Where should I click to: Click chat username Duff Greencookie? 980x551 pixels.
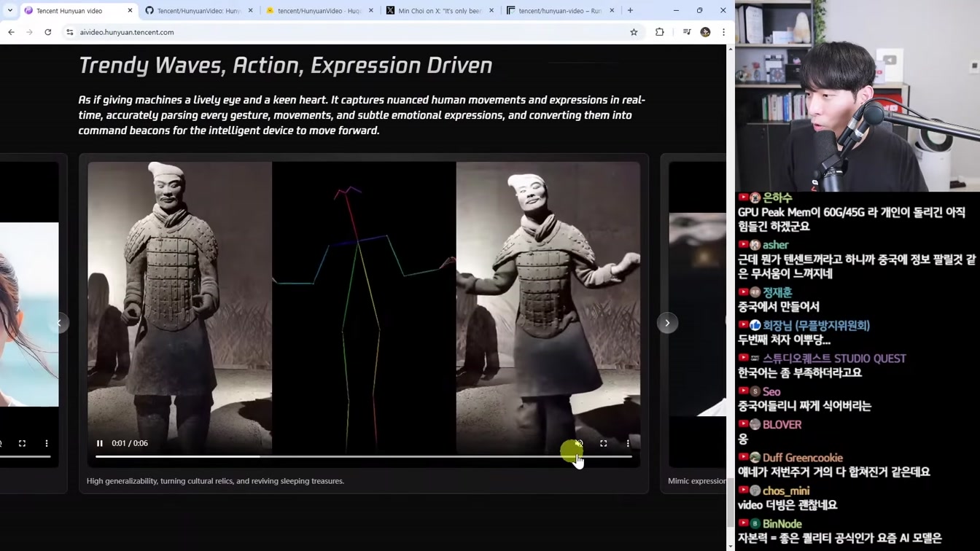point(803,458)
